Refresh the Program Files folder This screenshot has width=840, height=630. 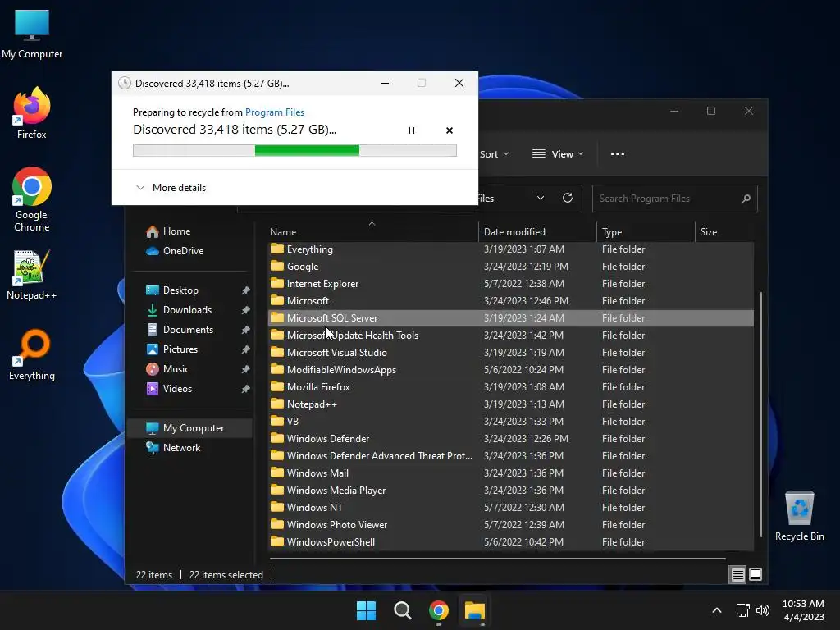(568, 199)
